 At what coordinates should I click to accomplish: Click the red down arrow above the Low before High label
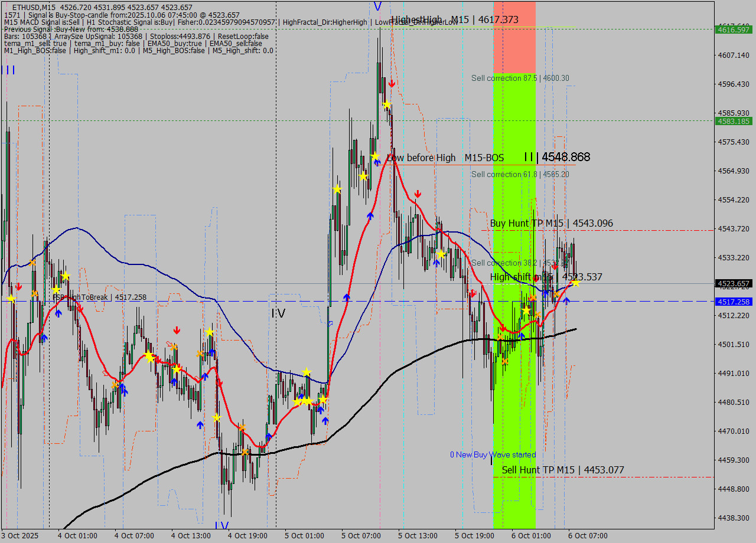pos(418,193)
